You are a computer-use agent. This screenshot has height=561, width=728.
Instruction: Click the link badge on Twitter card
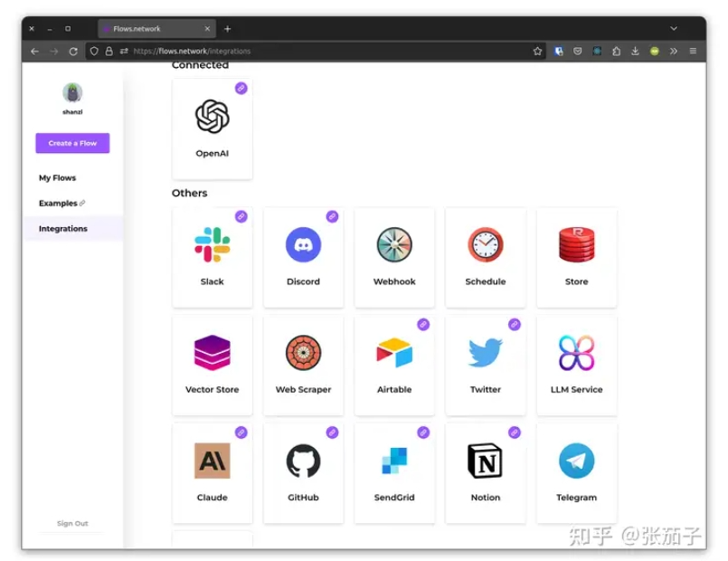pyautogui.click(x=514, y=325)
